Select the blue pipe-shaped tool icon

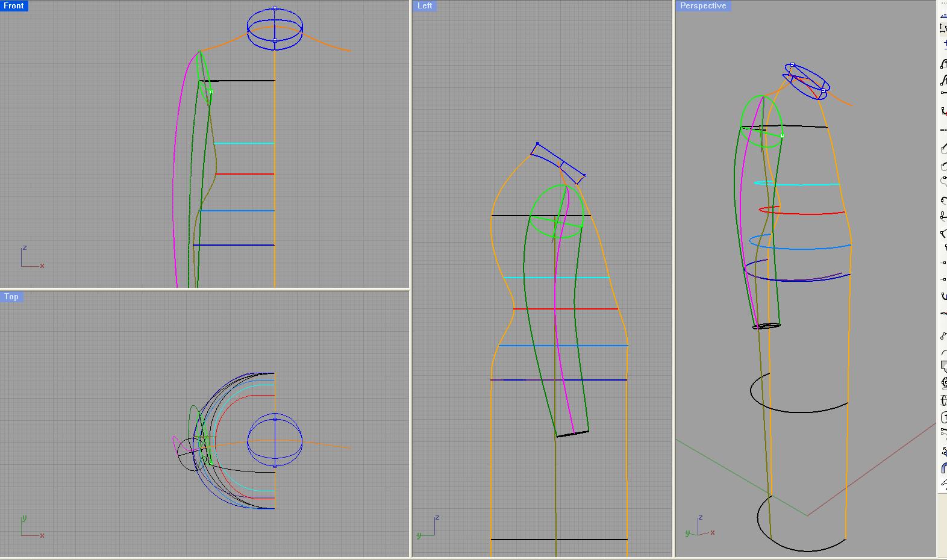(943, 468)
